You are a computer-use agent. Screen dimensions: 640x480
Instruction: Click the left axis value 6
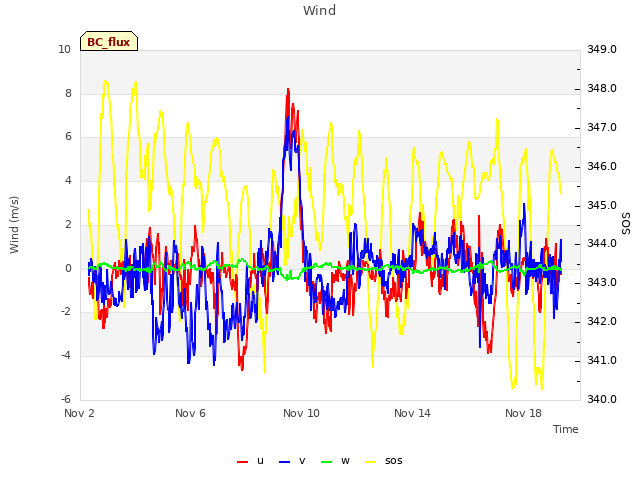coord(68,137)
